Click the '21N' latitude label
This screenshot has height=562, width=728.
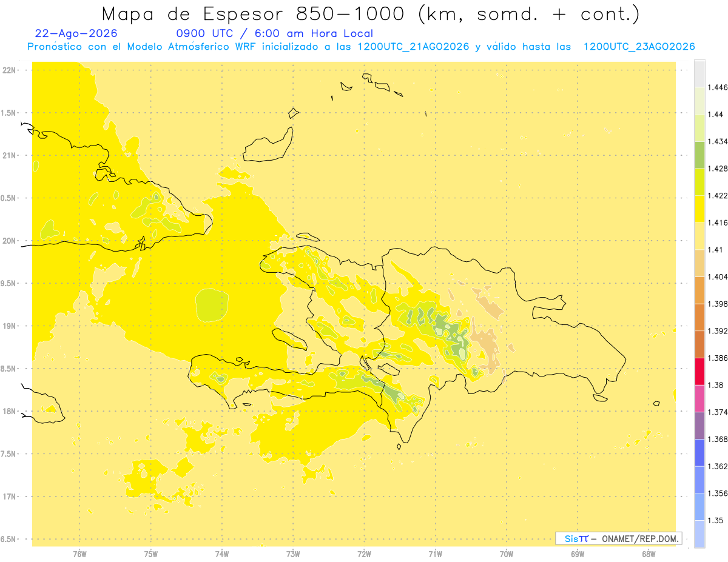[x=8, y=155]
